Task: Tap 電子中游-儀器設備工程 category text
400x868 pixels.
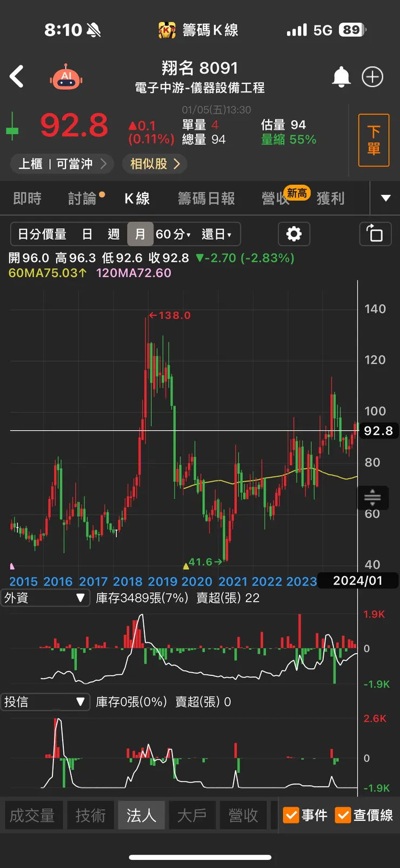Action: pos(200,88)
